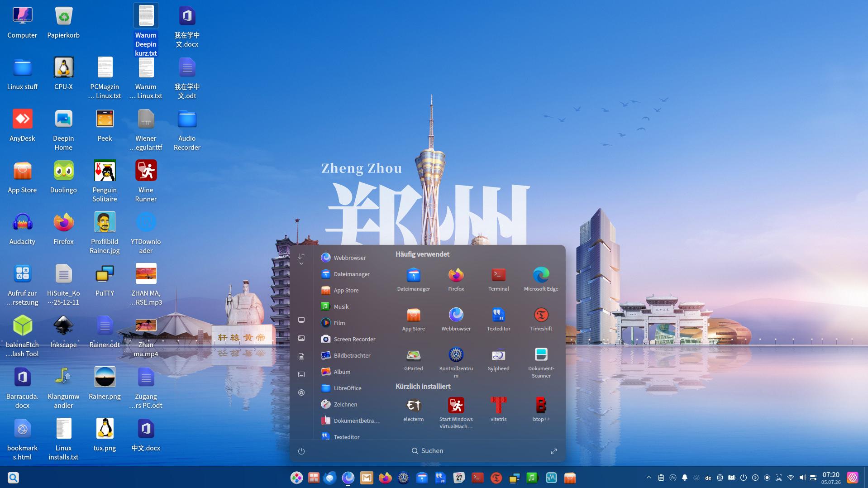Open the Wi-Fi network tray icon
Image resolution: width=868 pixels, height=488 pixels.
point(791,478)
